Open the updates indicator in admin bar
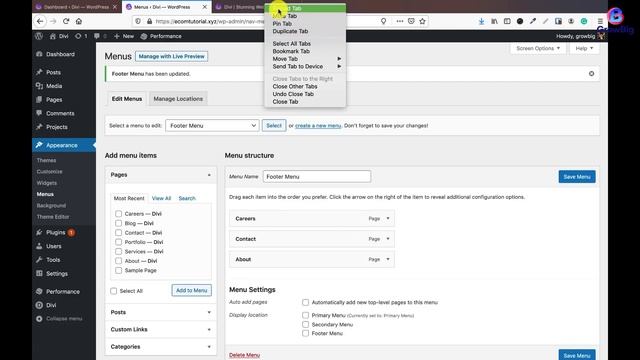The image size is (640, 360). (x=81, y=36)
